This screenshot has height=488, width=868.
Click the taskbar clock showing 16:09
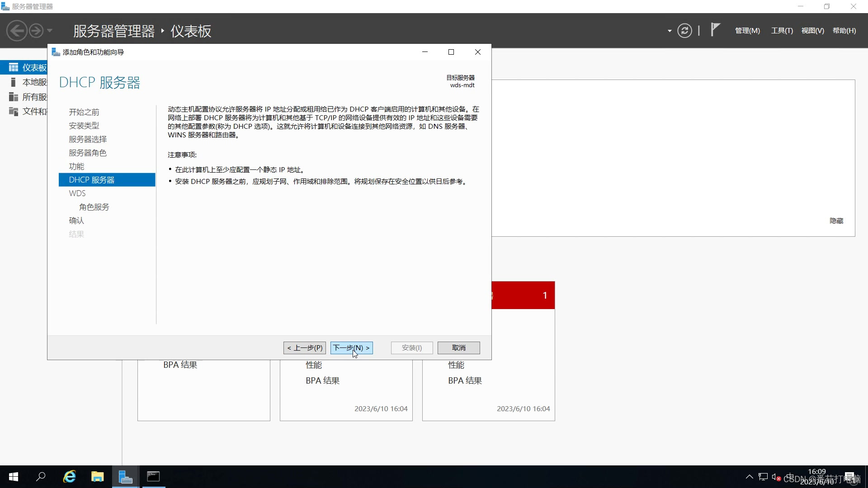(817, 477)
